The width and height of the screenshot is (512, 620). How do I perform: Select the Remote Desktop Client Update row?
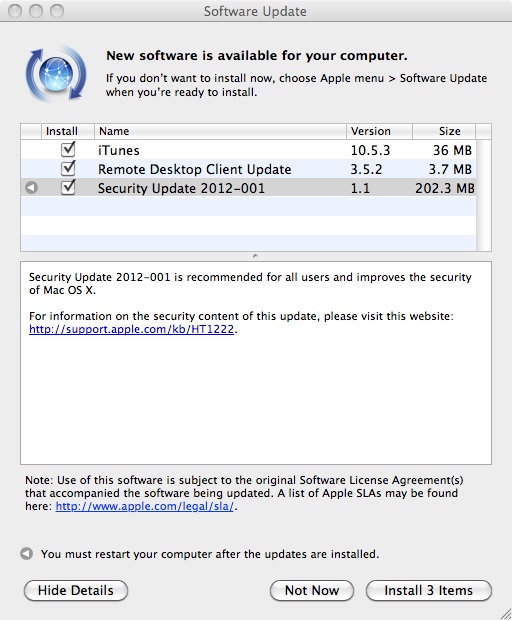click(x=248, y=169)
